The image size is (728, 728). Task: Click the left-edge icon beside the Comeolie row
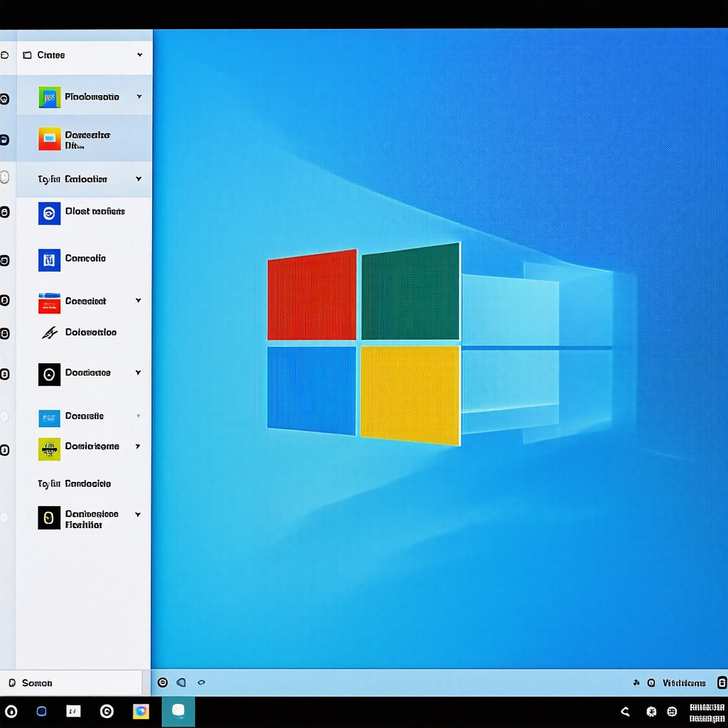pos(4,260)
